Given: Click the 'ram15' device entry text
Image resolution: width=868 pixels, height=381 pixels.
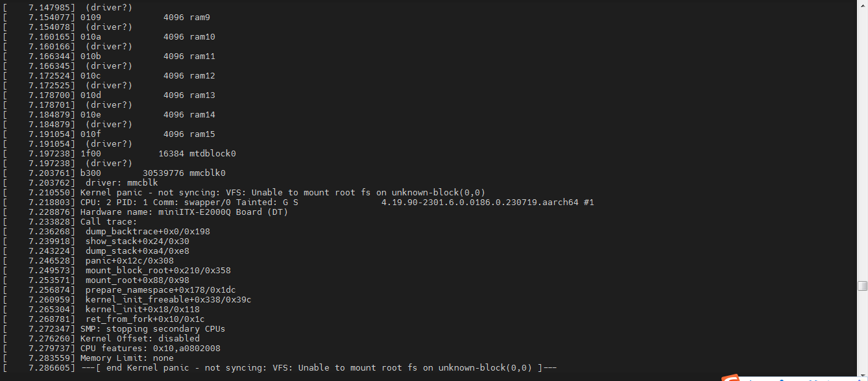Looking at the screenshot, I should (202, 134).
